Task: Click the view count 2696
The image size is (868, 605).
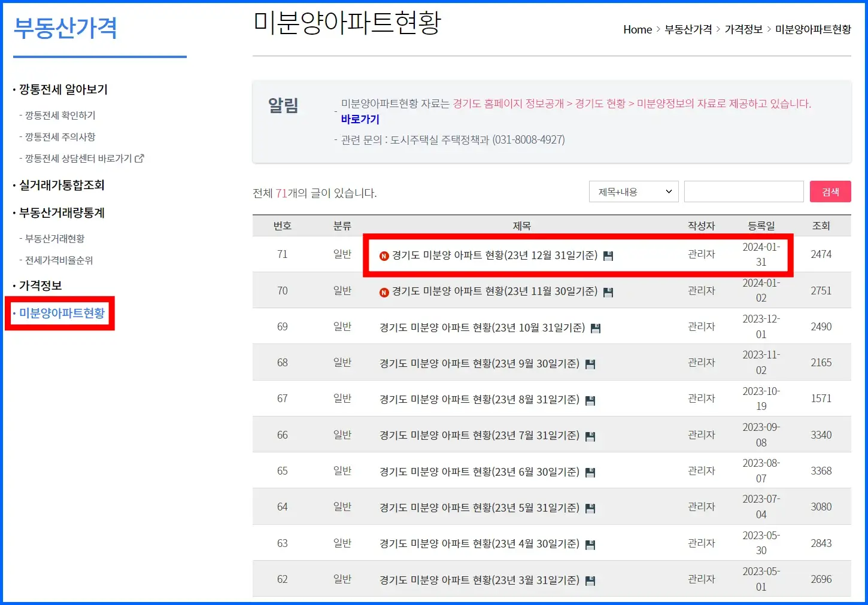Action: pos(821,579)
